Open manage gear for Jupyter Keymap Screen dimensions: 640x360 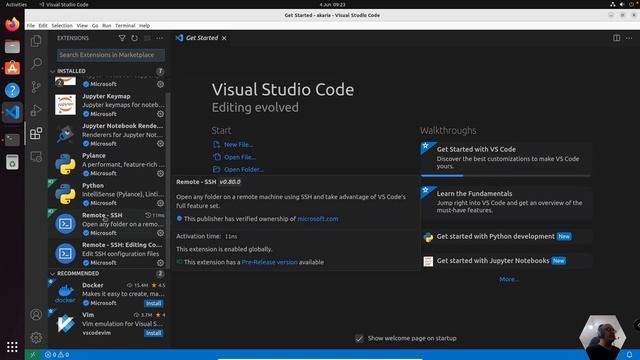[x=160, y=114]
